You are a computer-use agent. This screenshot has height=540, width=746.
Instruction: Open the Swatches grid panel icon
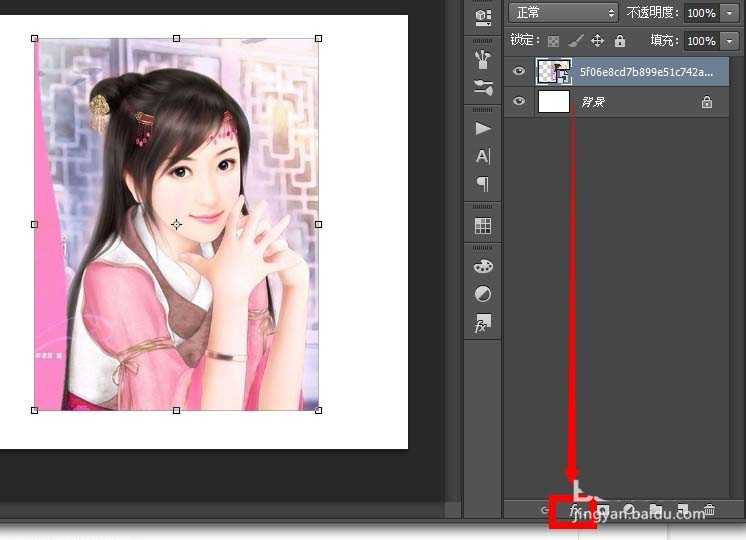pos(483,226)
